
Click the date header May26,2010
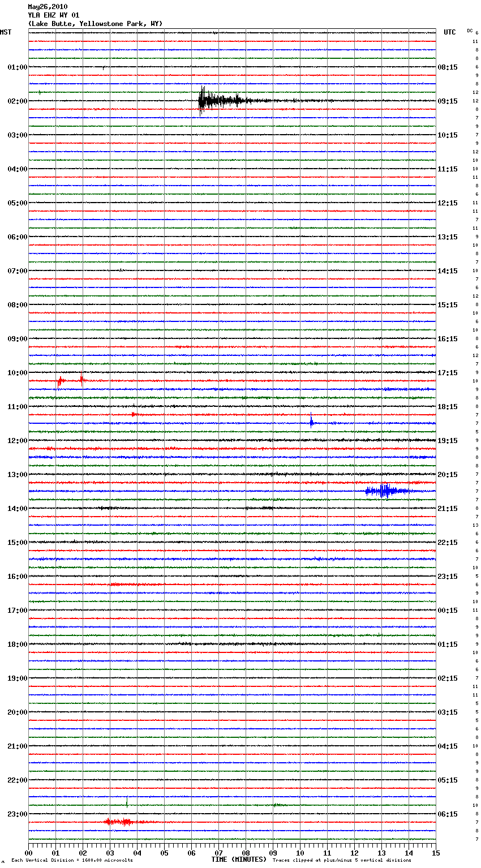[48, 7]
